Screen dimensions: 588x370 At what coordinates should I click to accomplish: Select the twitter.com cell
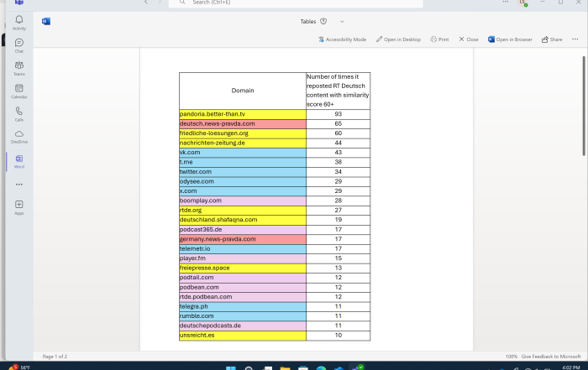click(243, 172)
